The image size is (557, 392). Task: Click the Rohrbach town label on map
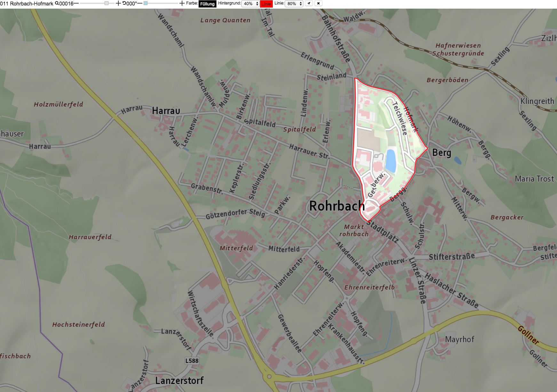(x=337, y=206)
